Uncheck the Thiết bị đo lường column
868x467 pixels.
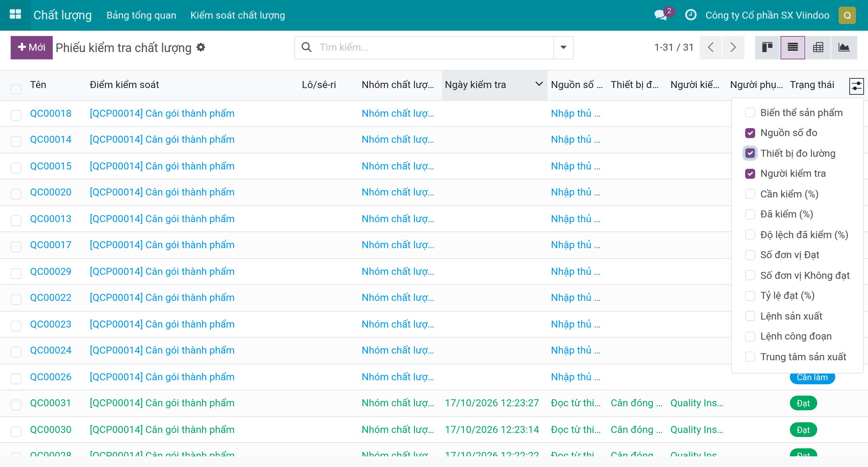pos(750,153)
